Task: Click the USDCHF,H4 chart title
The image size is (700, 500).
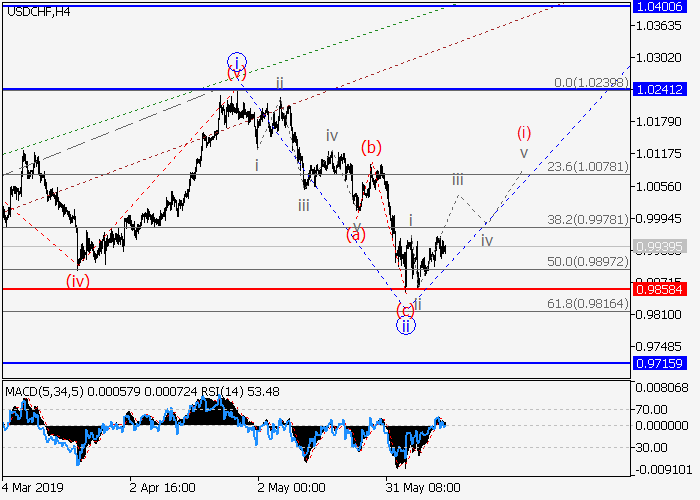Action: [x=38, y=11]
